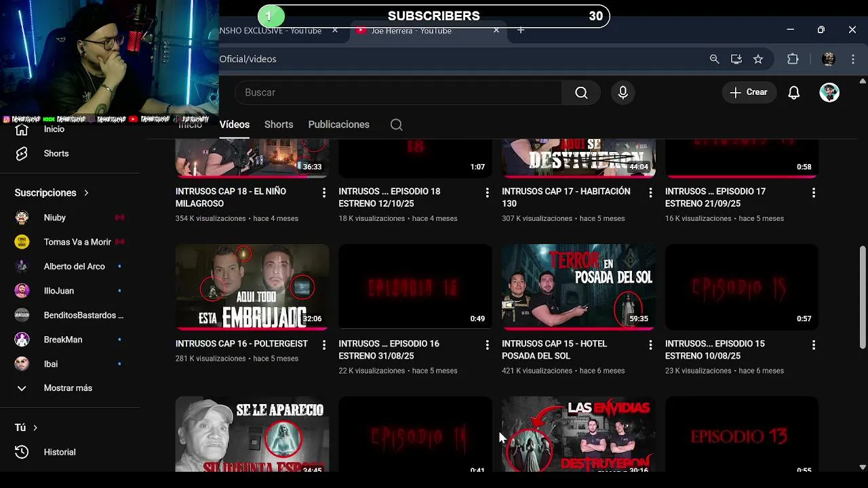Play the Episodio 13 trailer thumbnail
868x488 pixels.
(x=742, y=434)
